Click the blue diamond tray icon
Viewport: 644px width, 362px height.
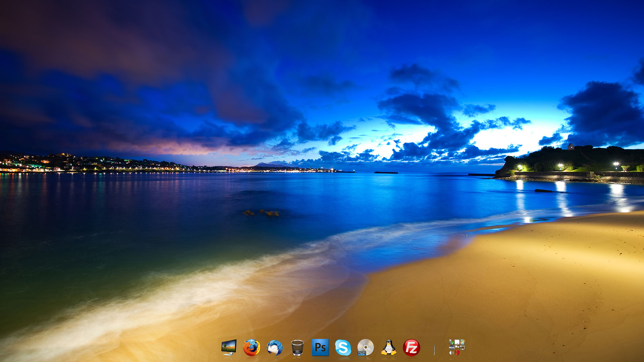(451, 347)
